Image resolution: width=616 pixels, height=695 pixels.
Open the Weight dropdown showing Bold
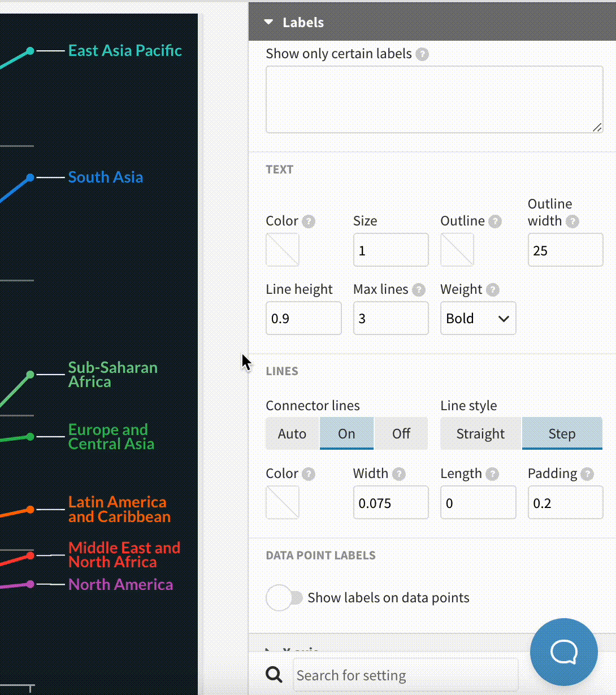(x=478, y=319)
